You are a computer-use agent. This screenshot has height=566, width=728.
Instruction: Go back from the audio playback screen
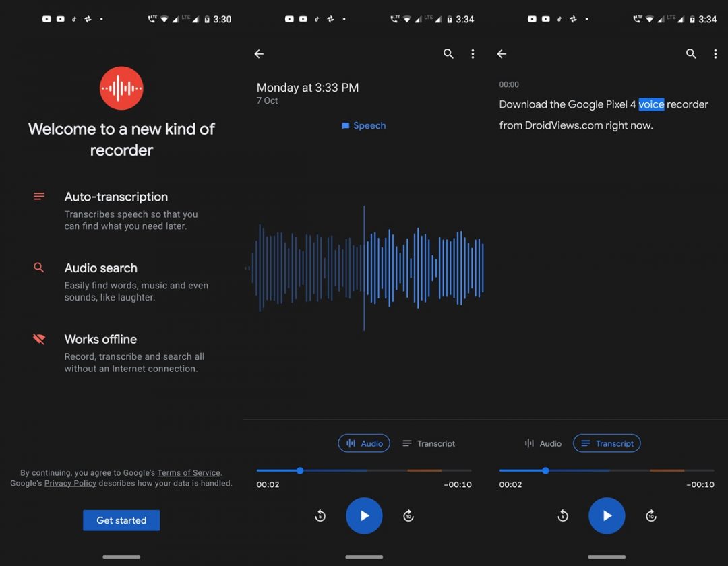tap(259, 54)
